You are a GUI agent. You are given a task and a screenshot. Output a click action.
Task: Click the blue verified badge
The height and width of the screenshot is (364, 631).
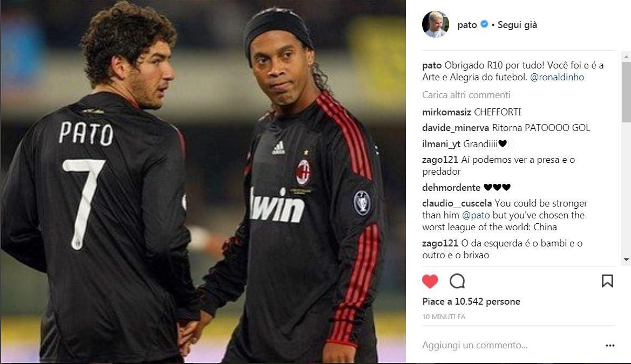pos(484,24)
